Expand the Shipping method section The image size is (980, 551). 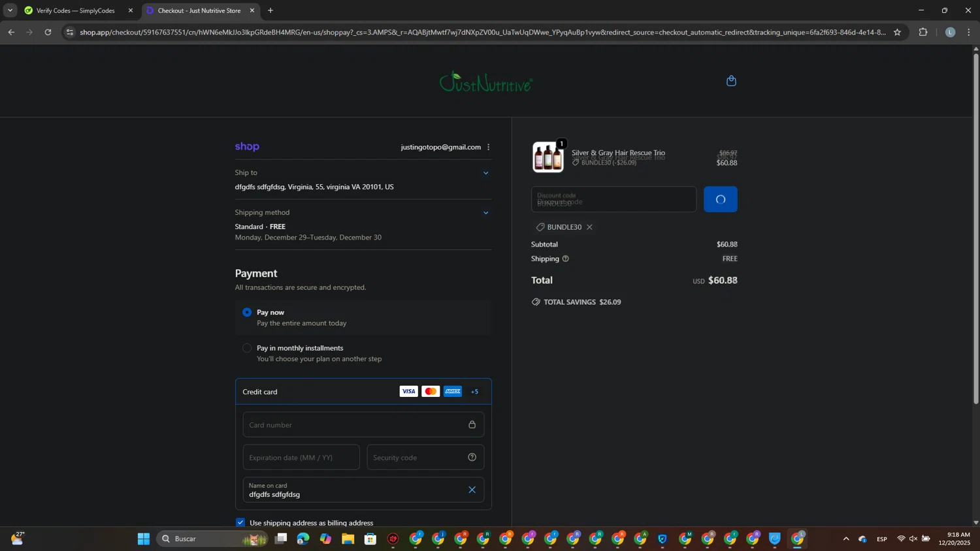(485, 213)
